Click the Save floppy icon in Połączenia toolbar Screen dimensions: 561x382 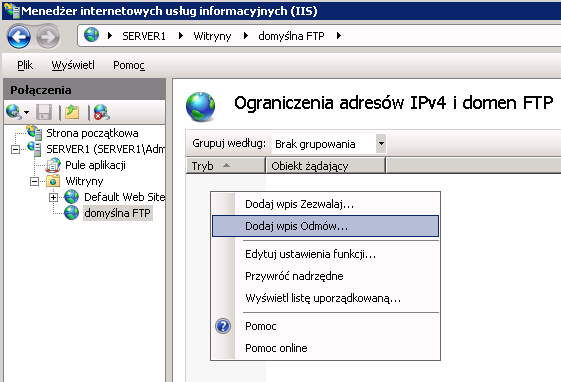pyautogui.click(x=44, y=112)
